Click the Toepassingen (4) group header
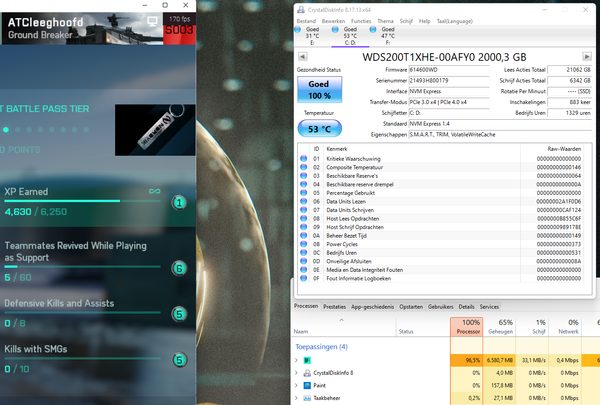Image resolution: width=600 pixels, height=405 pixels. coord(321,347)
